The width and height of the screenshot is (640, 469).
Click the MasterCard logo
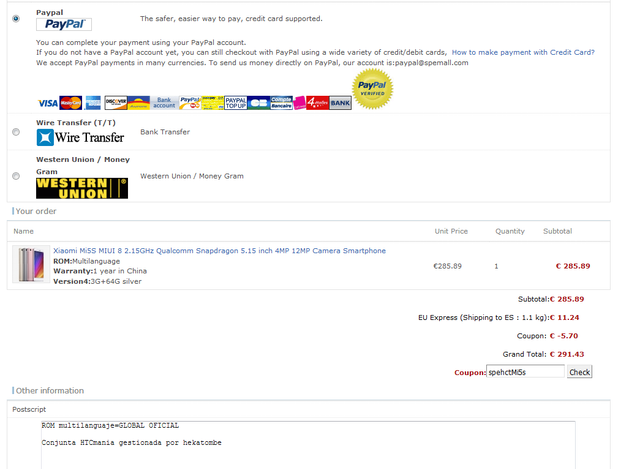point(71,103)
